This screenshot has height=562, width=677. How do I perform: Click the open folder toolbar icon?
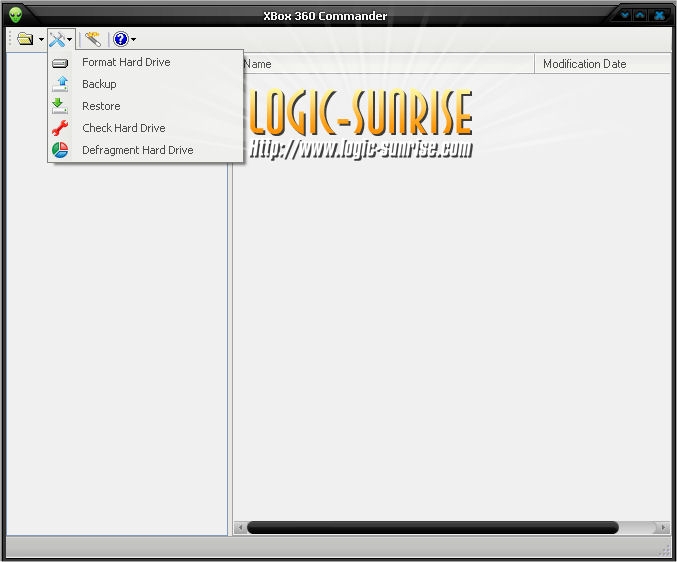[25, 39]
